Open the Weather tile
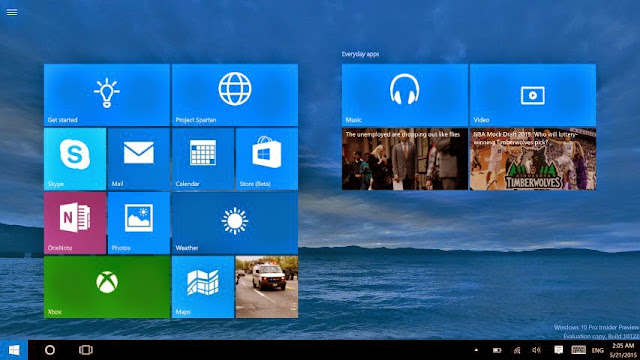 [x=235, y=223]
